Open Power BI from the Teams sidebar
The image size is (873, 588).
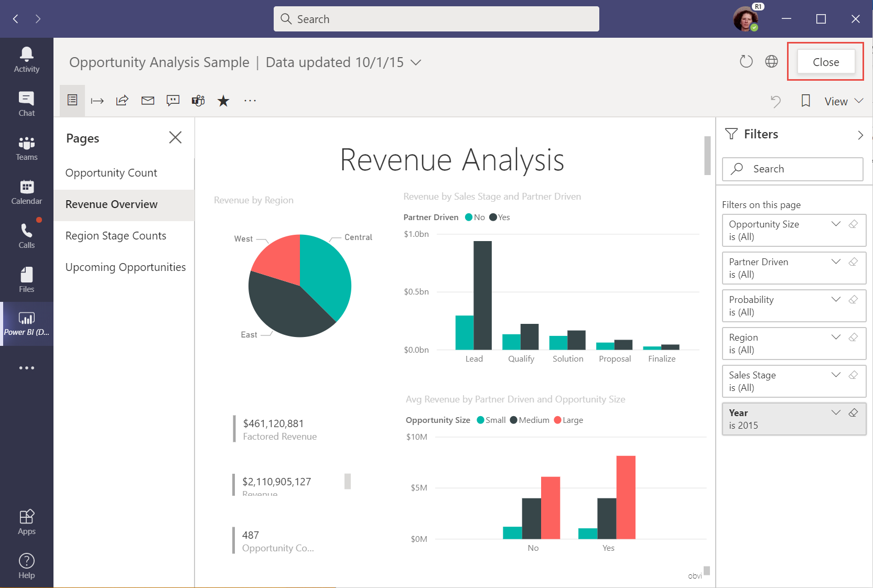point(26,322)
